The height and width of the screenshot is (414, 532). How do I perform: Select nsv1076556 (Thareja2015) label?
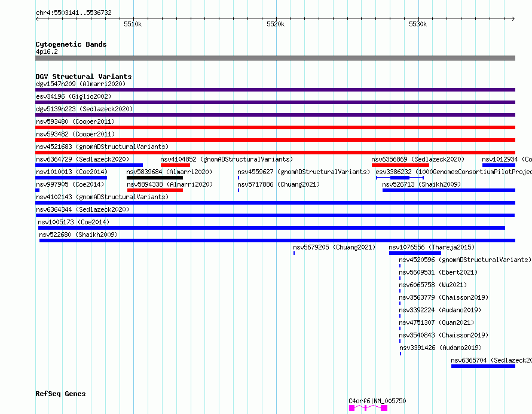point(432,247)
